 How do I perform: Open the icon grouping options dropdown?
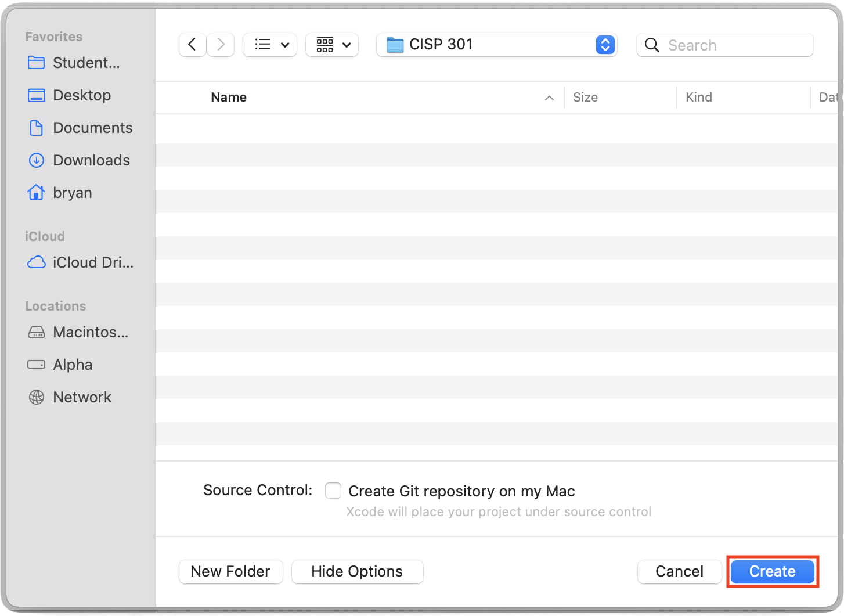(332, 45)
